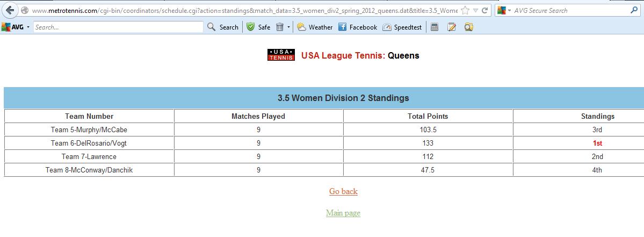
Task: Click the browser back arrow button
Action: 10,10
